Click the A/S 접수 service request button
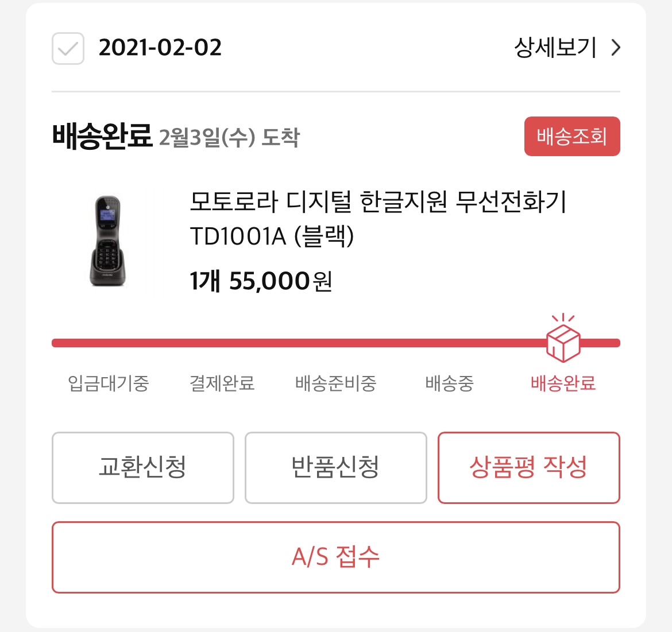 pyautogui.click(x=336, y=557)
